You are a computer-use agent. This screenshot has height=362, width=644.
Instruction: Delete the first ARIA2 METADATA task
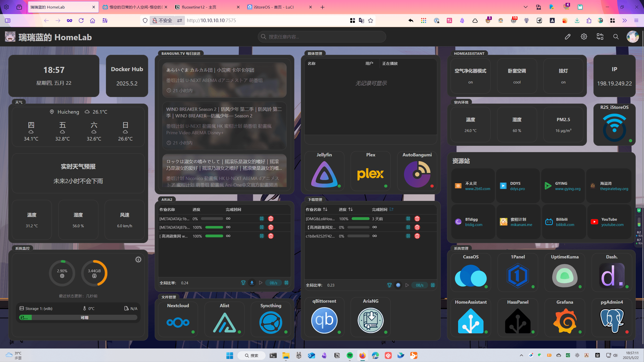click(271, 218)
